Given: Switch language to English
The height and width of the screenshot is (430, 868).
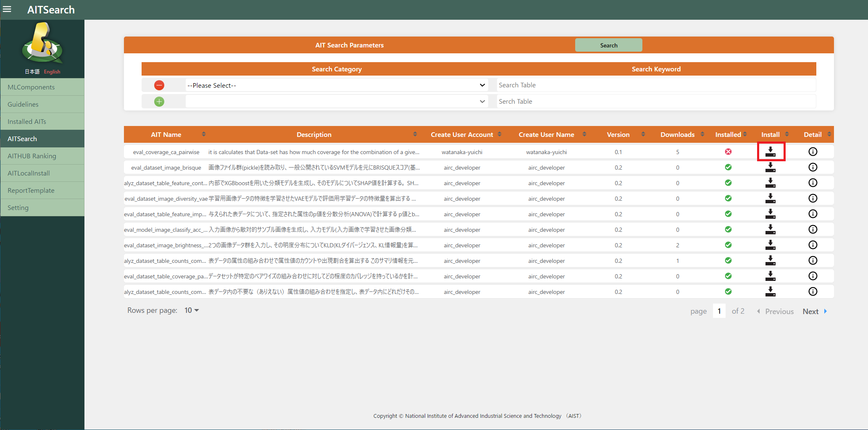Looking at the screenshot, I should tap(52, 72).
